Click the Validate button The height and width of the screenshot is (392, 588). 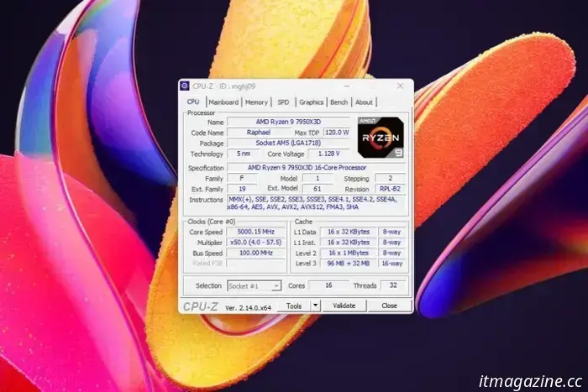(x=344, y=306)
